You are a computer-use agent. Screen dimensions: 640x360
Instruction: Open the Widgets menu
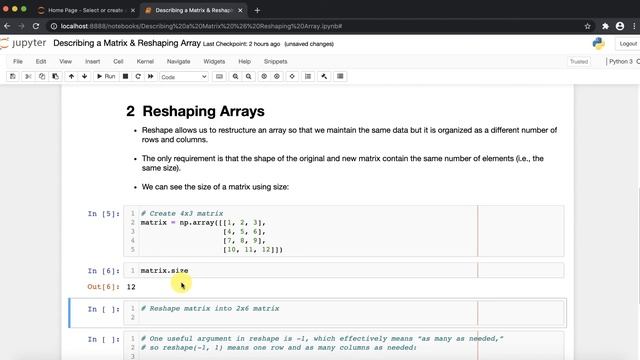[214, 62]
